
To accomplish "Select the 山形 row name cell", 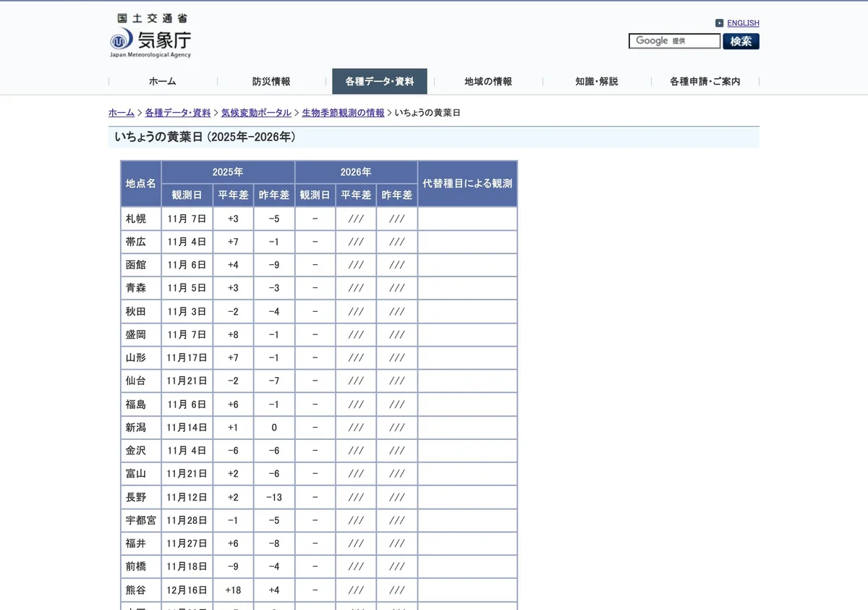I will pyautogui.click(x=141, y=357).
